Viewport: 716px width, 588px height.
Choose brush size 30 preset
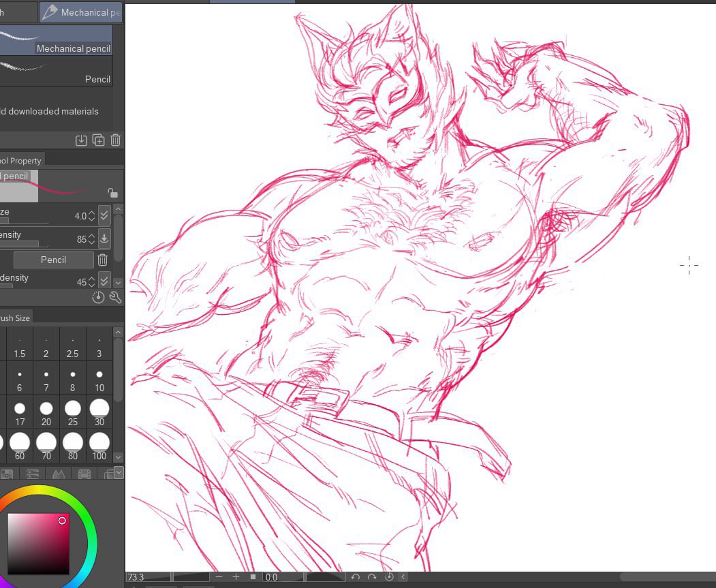pos(99,412)
